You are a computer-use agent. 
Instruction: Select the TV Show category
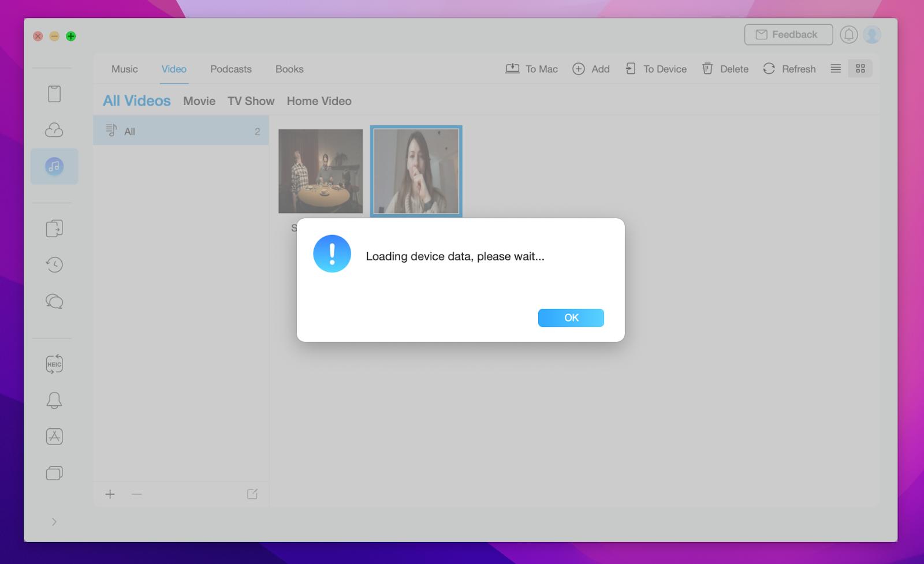[x=251, y=101]
